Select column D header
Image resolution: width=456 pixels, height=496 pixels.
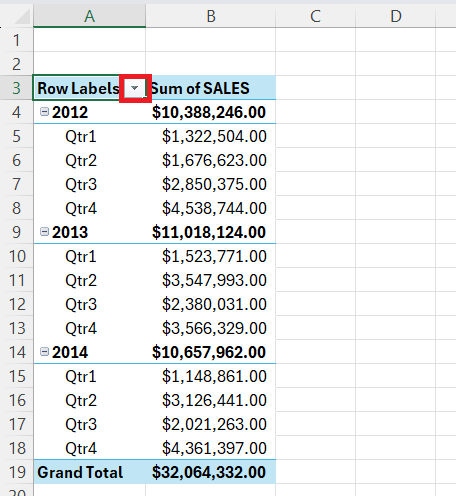click(396, 16)
